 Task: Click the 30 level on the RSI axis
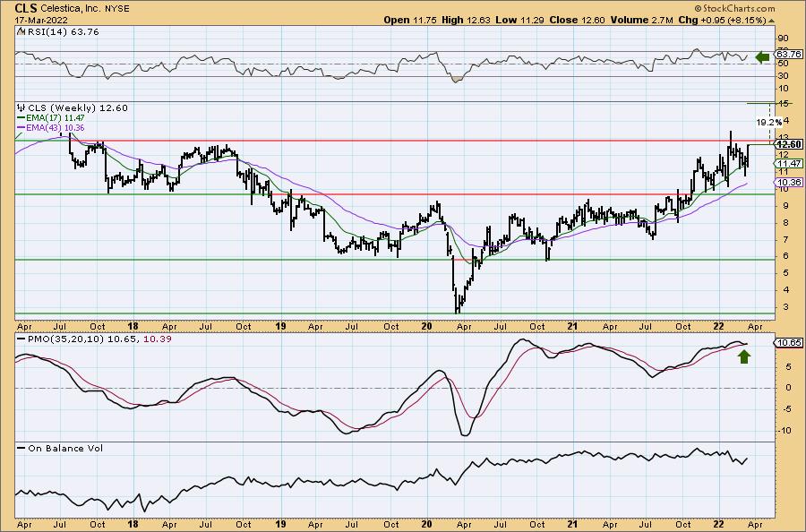tap(784, 76)
